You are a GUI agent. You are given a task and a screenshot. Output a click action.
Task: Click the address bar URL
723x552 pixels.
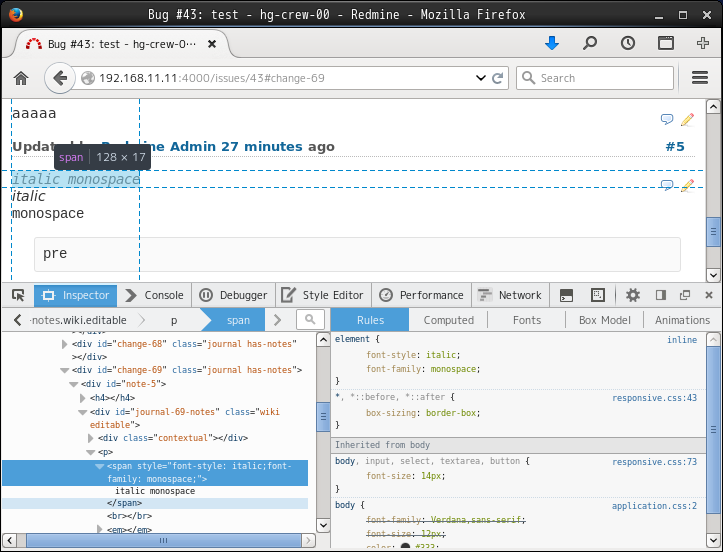tap(212, 78)
